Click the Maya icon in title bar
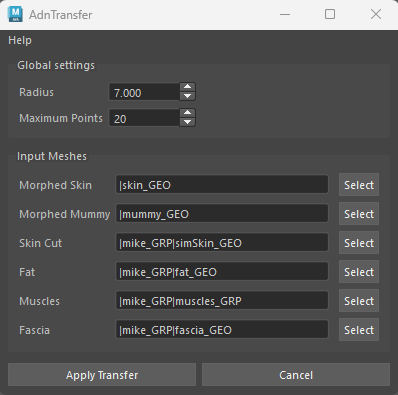 point(15,14)
